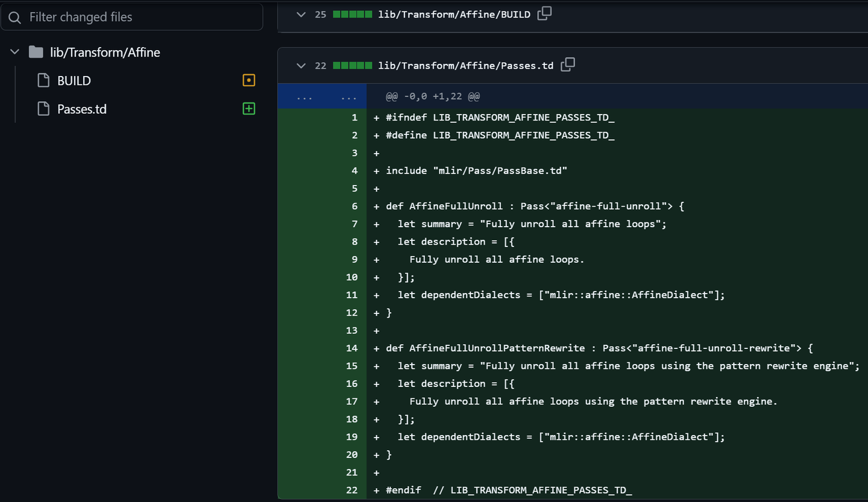Image resolution: width=868 pixels, height=502 pixels.
Task: Click the BUILD file icon in tree
Action: tap(43, 81)
